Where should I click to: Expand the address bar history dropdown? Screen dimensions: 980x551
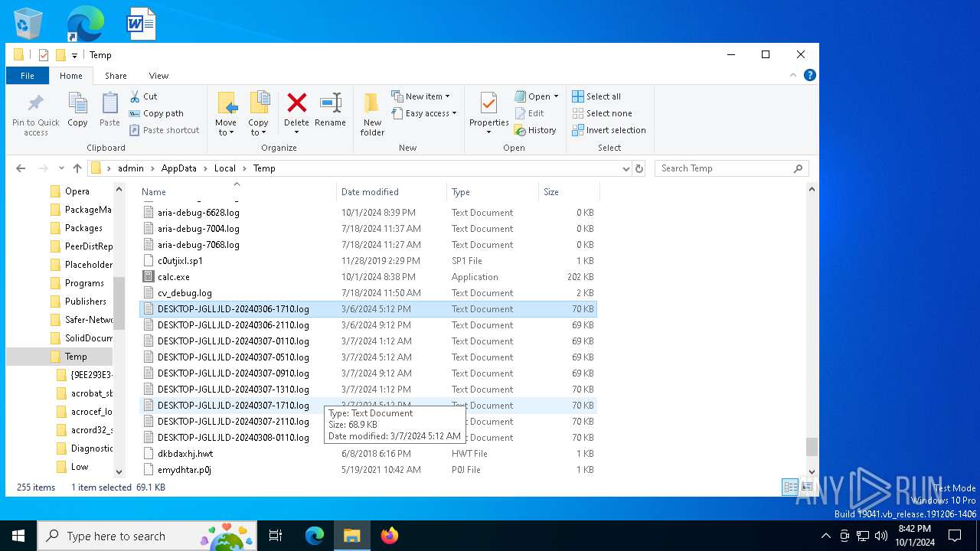coord(626,168)
